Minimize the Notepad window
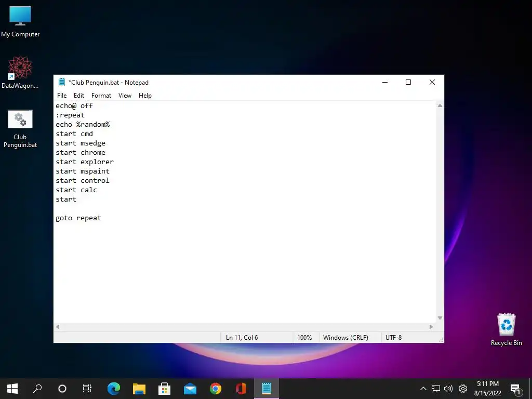This screenshot has width=532, height=399. point(385,82)
